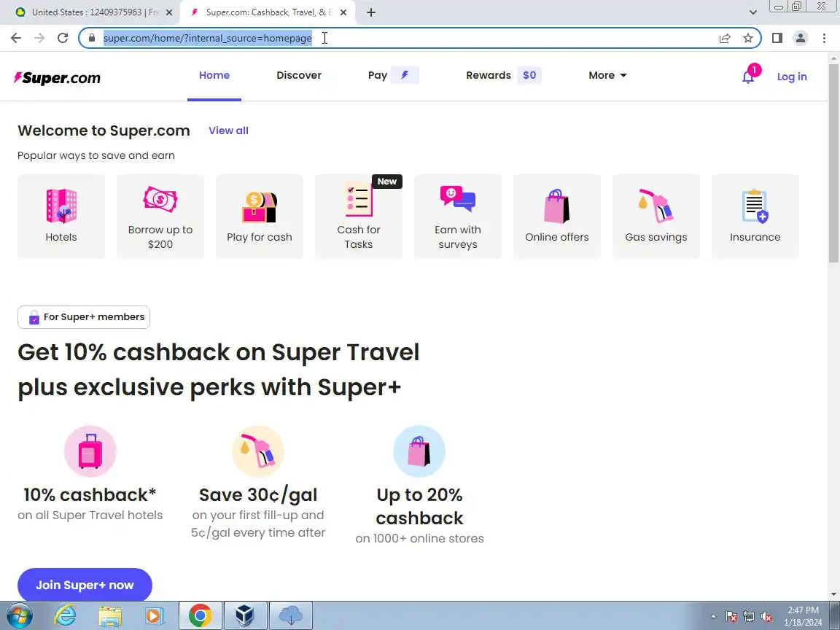
Task: Click the page vertical scrollbar thumb
Action: click(834, 163)
